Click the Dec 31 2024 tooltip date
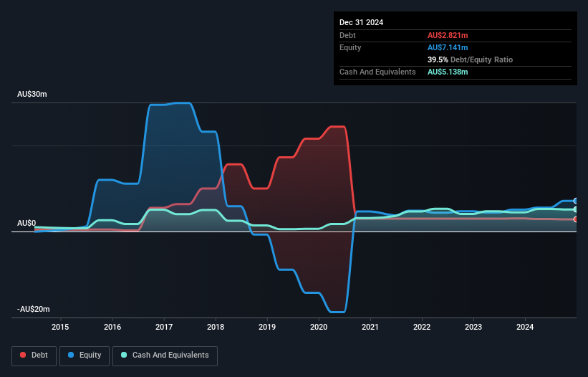The image size is (588, 377). pos(361,22)
